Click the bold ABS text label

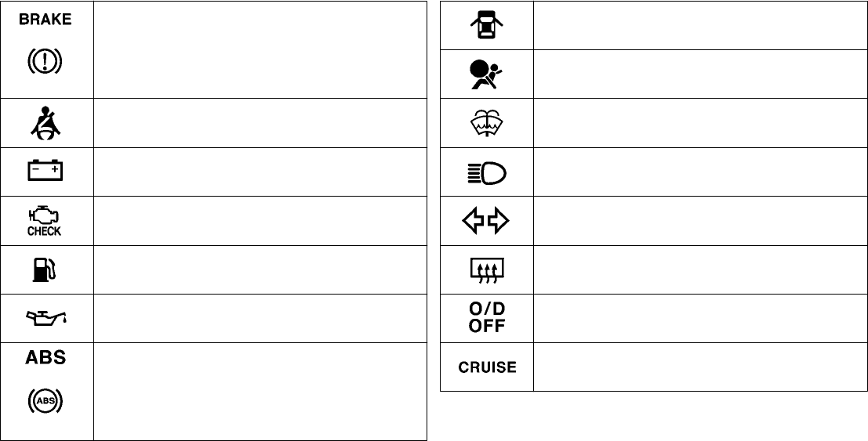[45, 357]
